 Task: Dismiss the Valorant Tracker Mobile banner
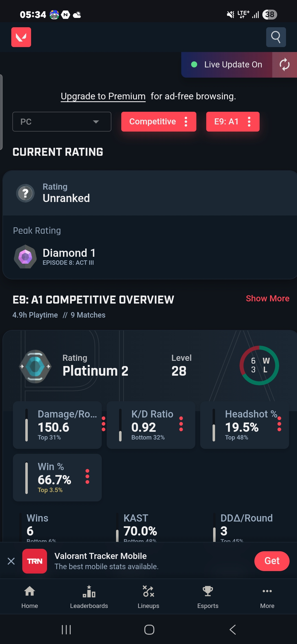[x=11, y=561]
